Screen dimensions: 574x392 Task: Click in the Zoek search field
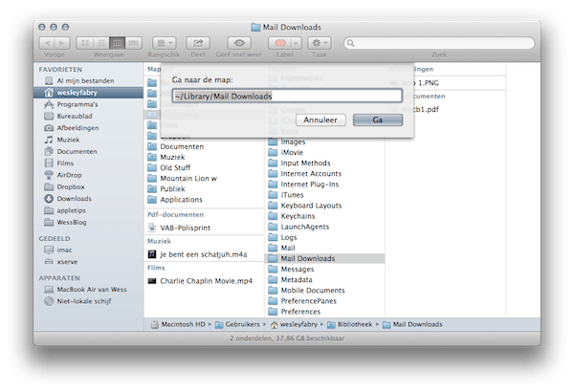439,43
